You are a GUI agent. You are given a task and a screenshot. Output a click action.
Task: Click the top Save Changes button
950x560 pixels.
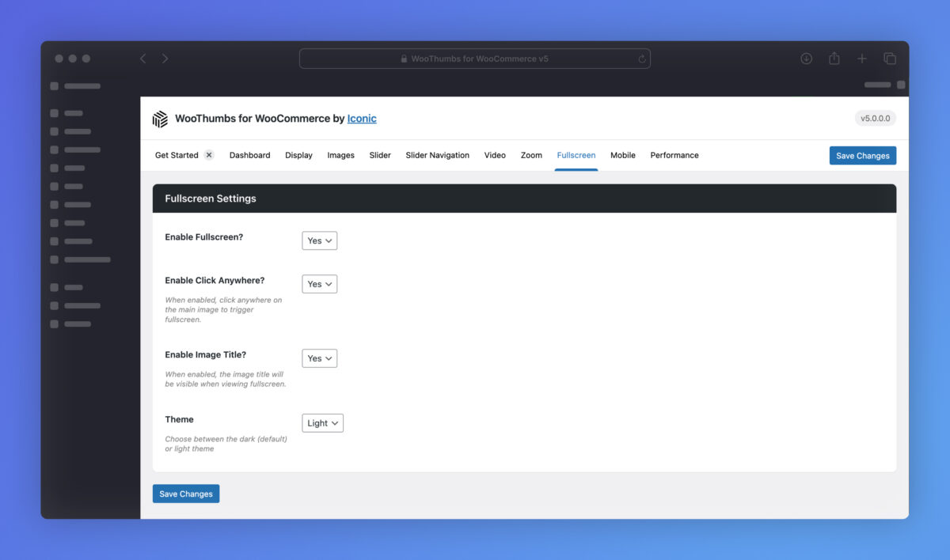[x=862, y=156]
